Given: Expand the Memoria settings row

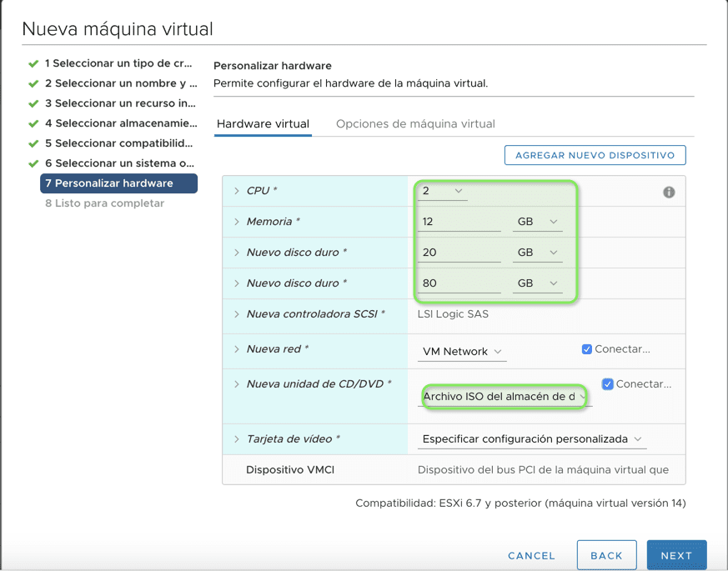Looking at the screenshot, I should coord(236,222).
